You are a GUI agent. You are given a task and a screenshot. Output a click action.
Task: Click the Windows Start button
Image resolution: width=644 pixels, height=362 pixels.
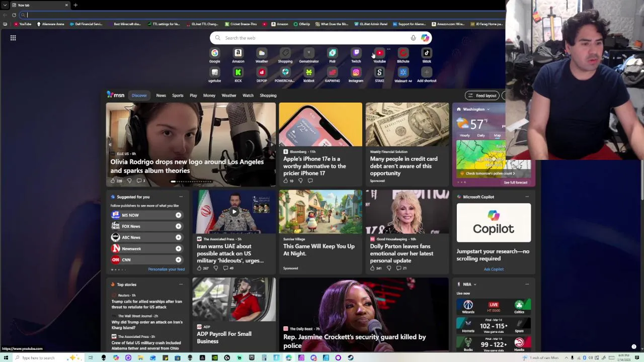6,358
